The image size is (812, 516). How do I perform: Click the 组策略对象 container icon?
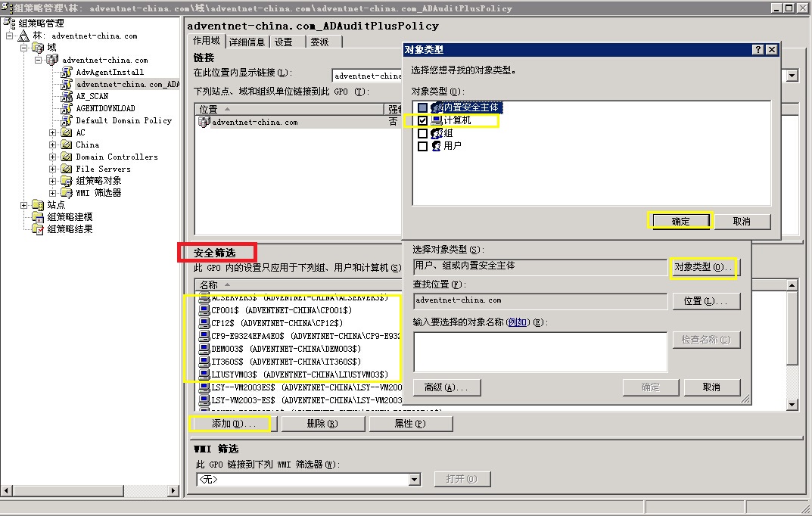(67, 181)
